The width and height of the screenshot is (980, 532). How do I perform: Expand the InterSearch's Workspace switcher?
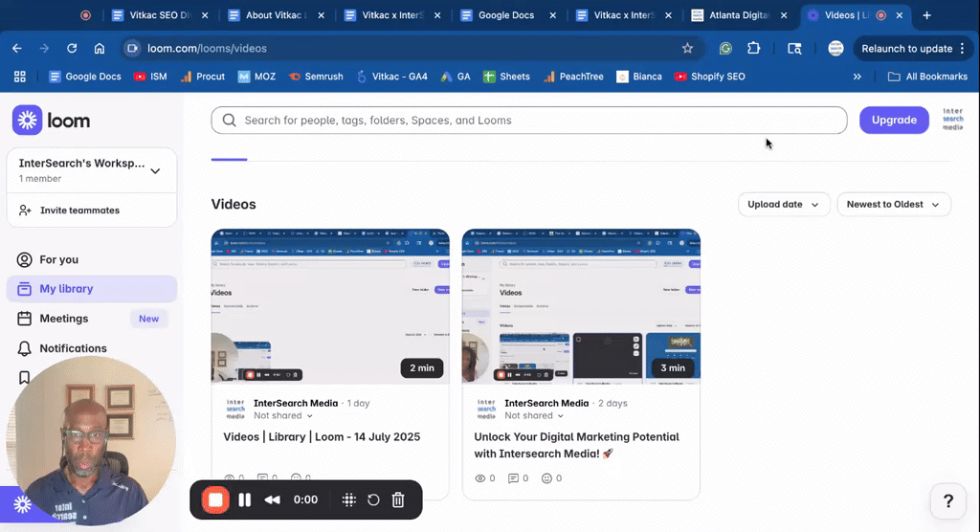tap(91, 170)
